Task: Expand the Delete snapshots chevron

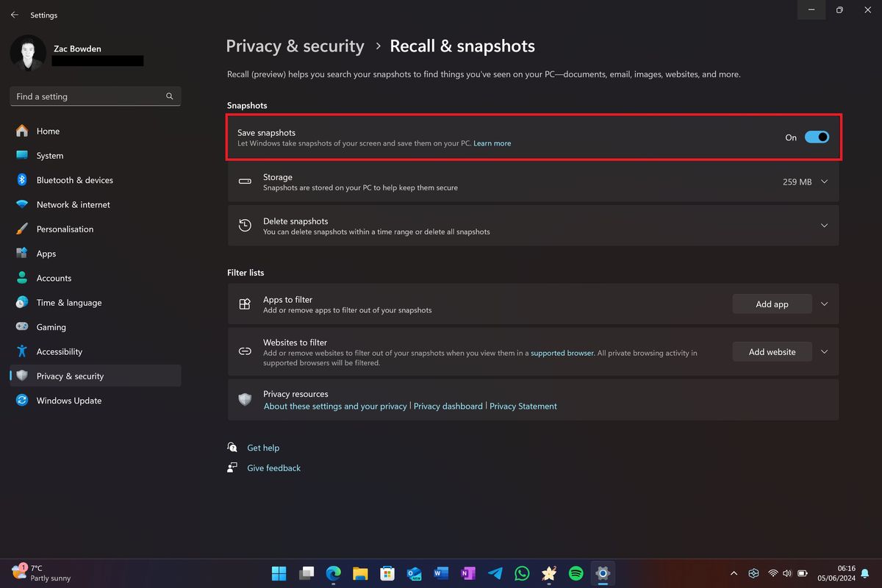Action: click(824, 226)
